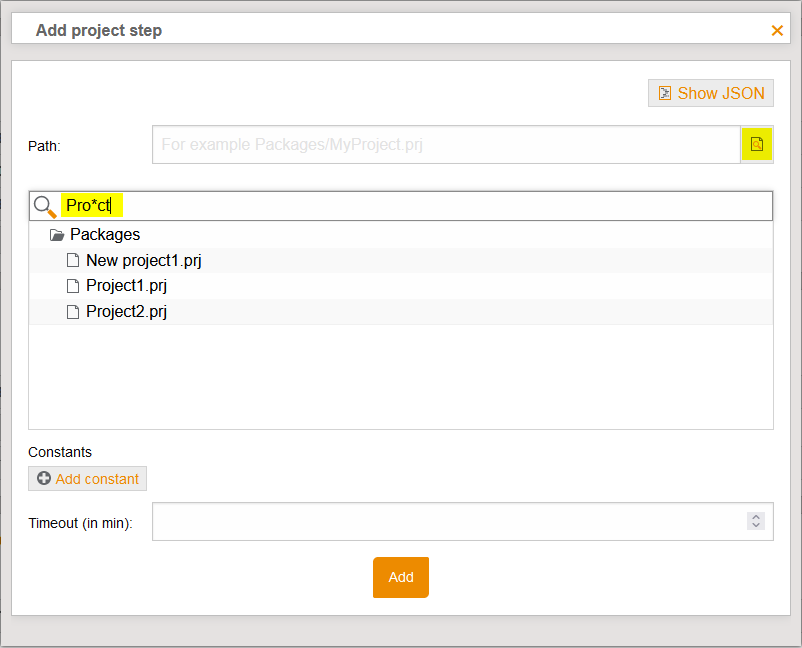Image resolution: width=802 pixels, height=648 pixels.
Task: Select Project2.prj in the file tree
Action: pos(126,311)
